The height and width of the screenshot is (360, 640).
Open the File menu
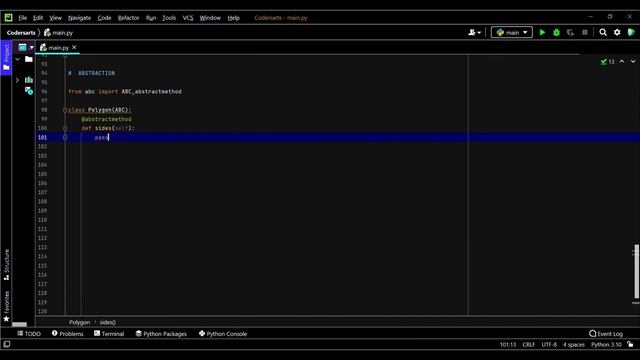click(x=22, y=18)
